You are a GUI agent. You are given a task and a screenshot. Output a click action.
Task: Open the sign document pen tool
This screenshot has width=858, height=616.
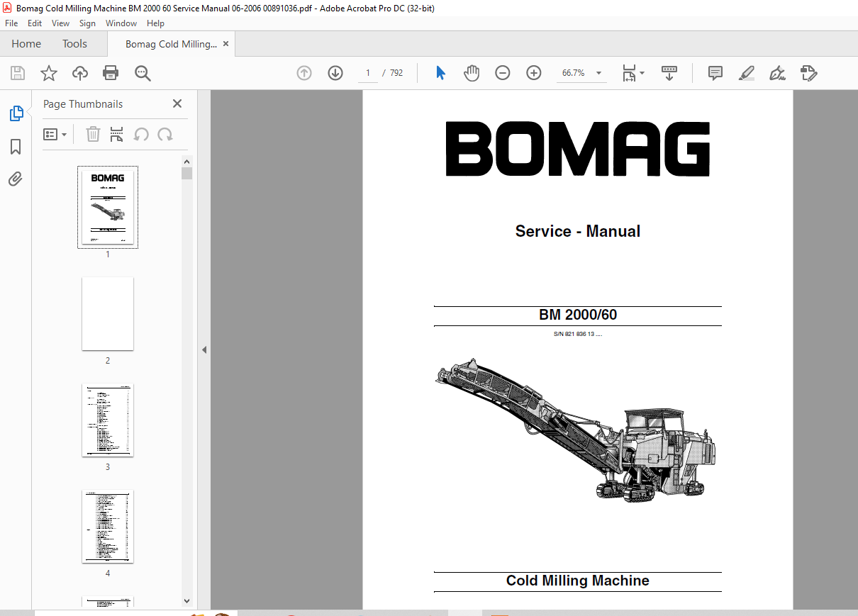point(777,73)
